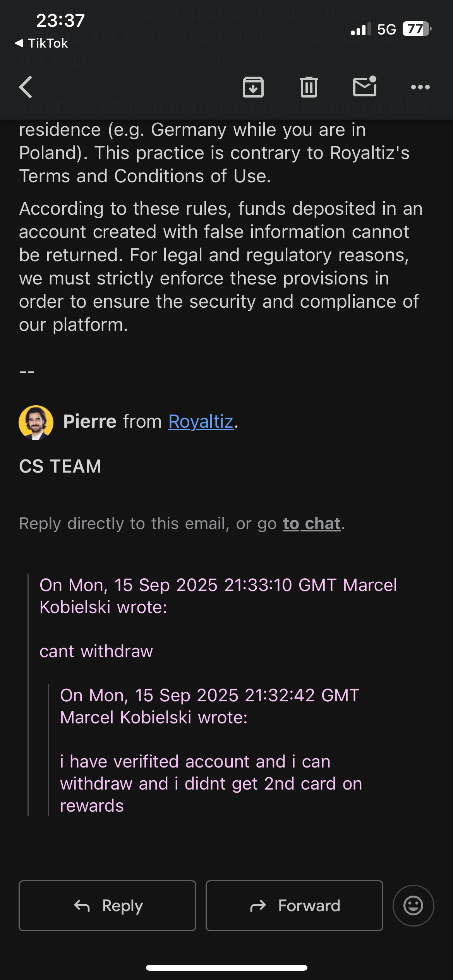Tap the battery indicator showing 77
453x980 pixels.
pos(417,29)
